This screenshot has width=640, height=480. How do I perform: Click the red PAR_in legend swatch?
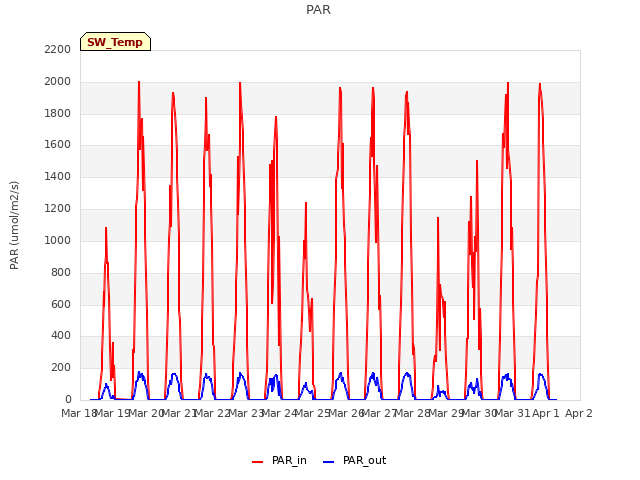[x=258, y=462]
